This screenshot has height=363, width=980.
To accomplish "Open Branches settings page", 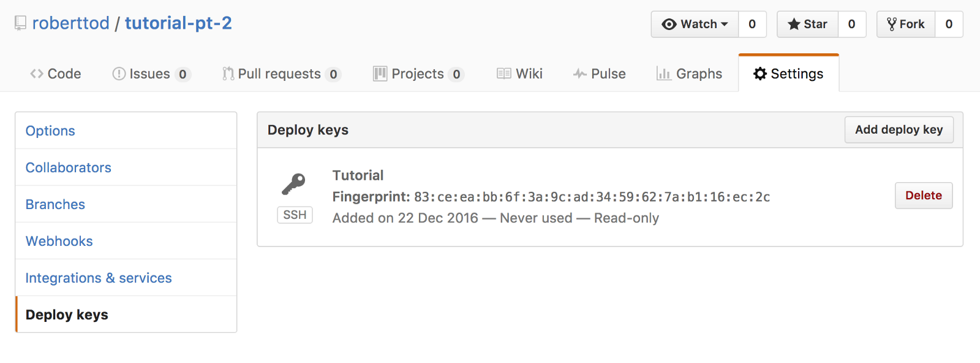I will pos(55,204).
